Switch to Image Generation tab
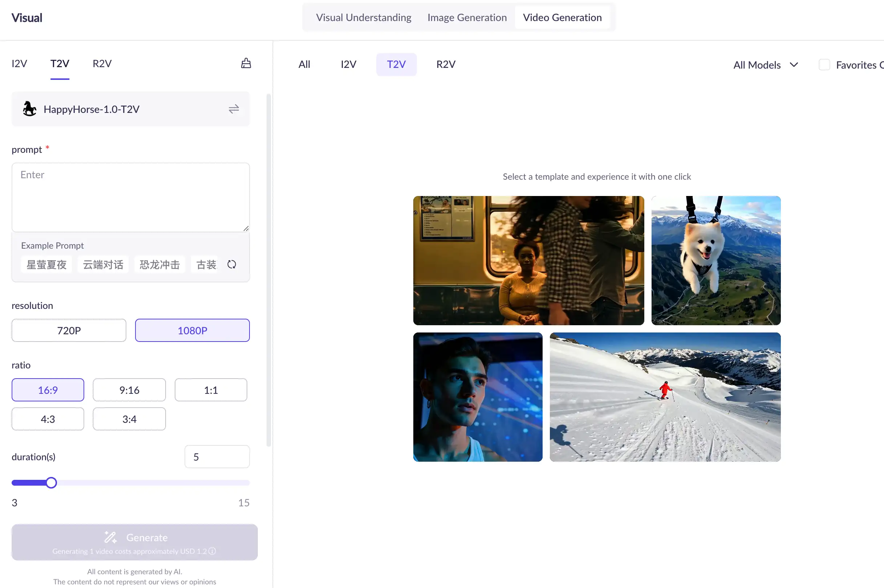 (467, 17)
